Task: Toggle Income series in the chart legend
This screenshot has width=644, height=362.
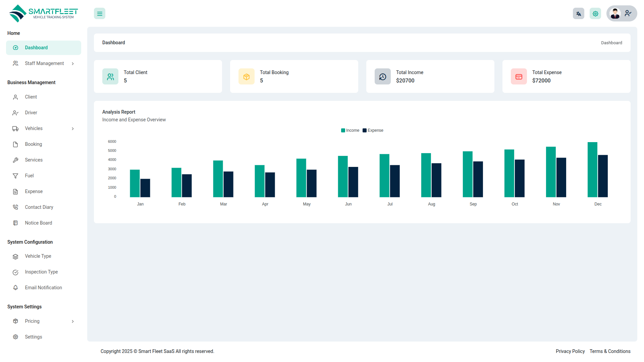Action: coord(350,130)
